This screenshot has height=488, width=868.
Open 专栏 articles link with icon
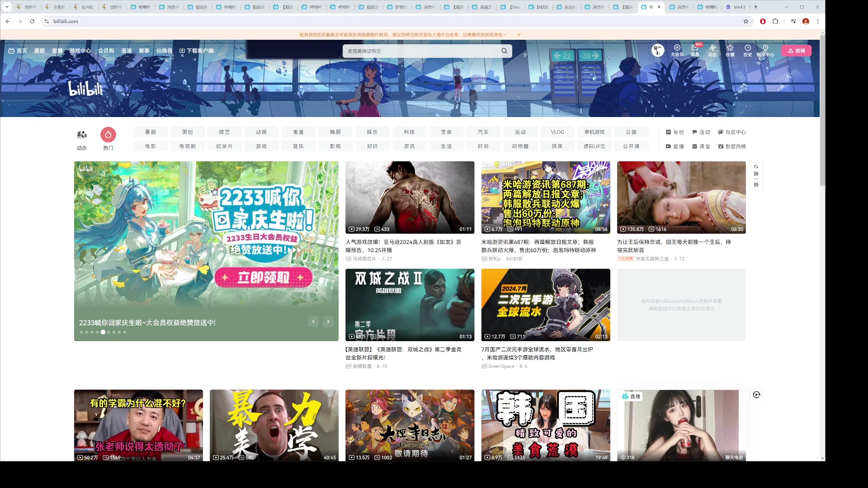(x=675, y=132)
